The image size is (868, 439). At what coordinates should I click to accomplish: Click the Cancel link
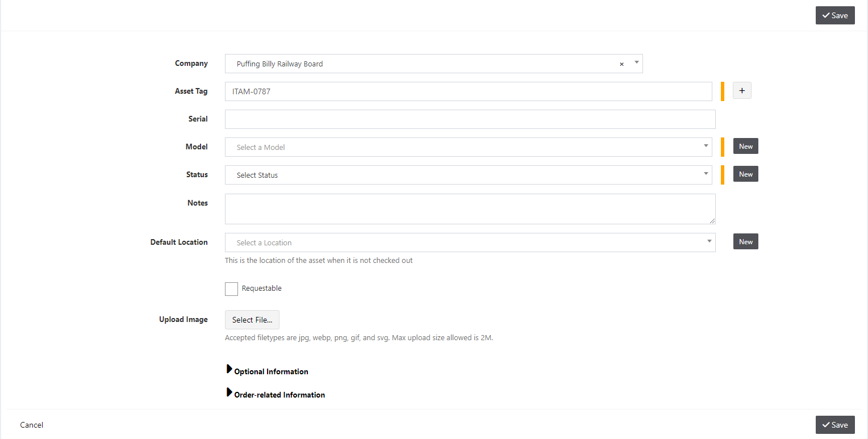tap(32, 425)
